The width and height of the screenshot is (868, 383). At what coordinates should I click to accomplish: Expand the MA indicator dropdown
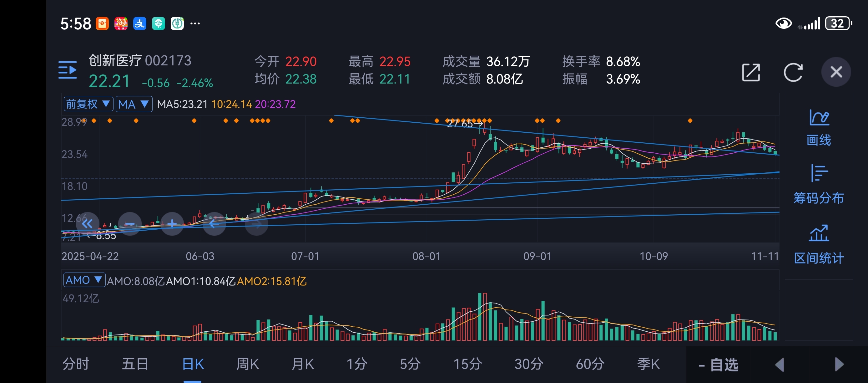[x=134, y=104]
